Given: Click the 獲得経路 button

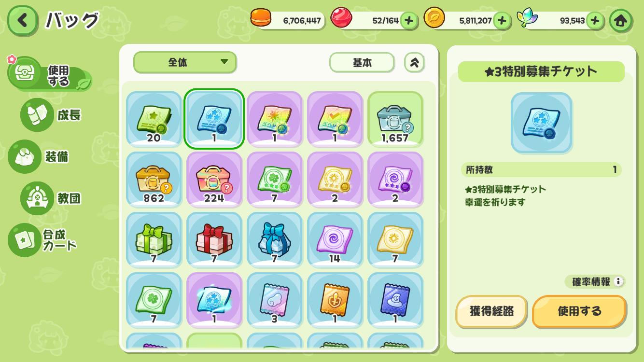Looking at the screenshot, I should (491, 311).
